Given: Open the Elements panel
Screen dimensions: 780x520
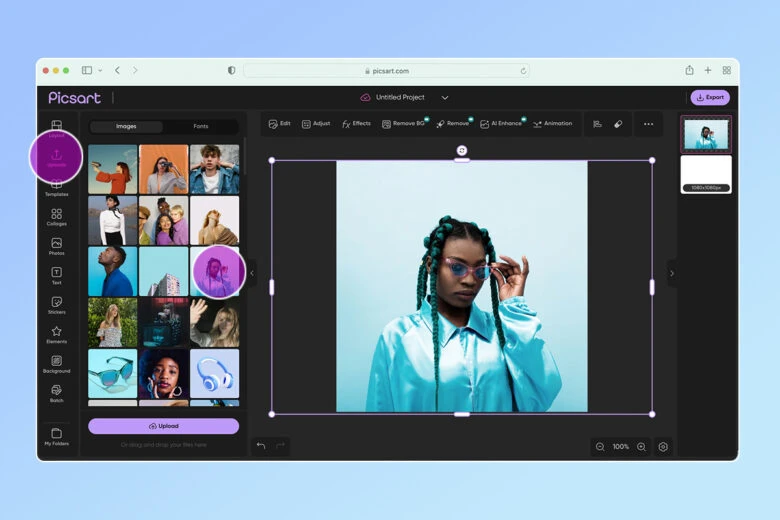Looking at the screenshot, I should click(x=56, y=334).
